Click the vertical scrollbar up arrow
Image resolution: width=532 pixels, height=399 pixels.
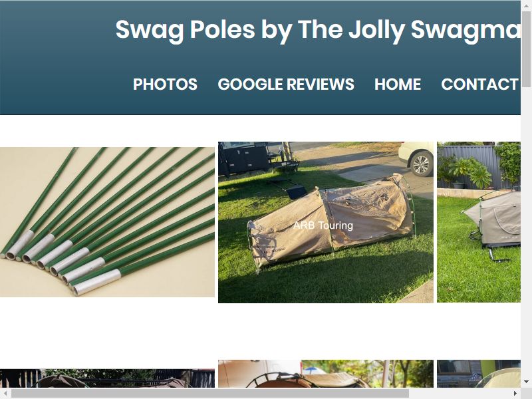[526, 6]
